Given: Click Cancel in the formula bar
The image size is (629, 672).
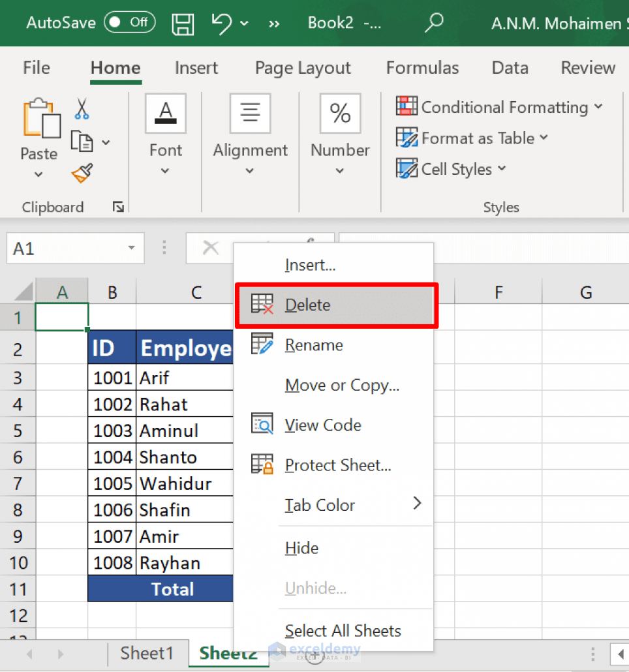Looking at the screenshot, I should [x=211, y=248].
